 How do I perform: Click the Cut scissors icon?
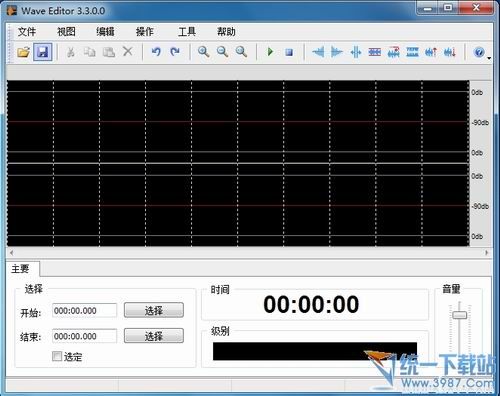point(70,52)
